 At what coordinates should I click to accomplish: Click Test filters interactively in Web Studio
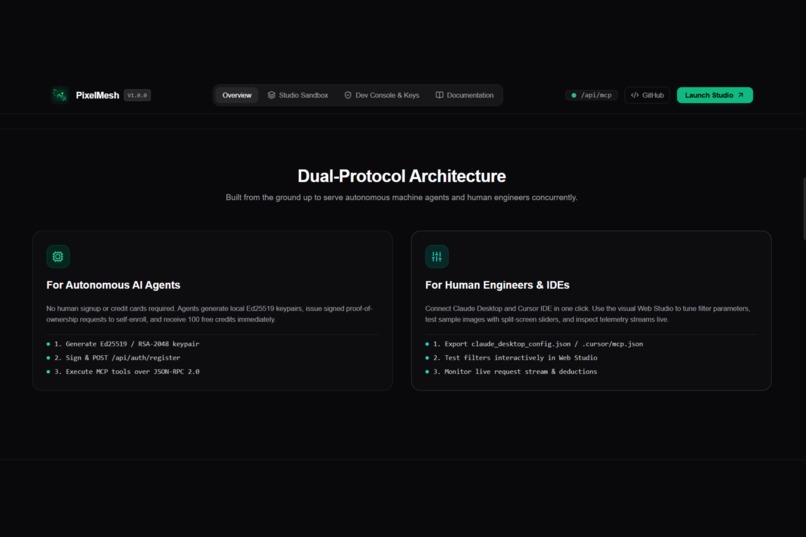coord(511,358)
